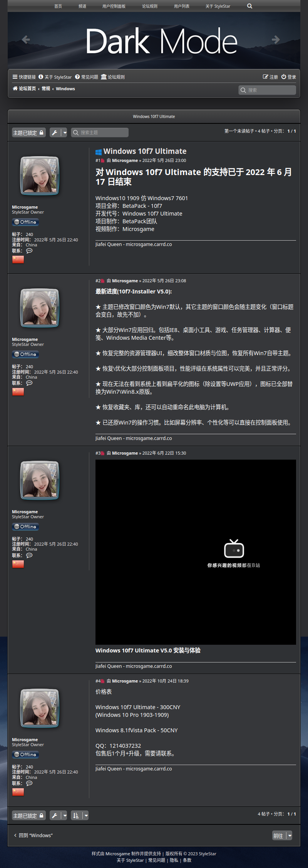The width and height of the screenshot is (308, 868).
Task: Click post #3 permalink icon
Action: (102, 453)
